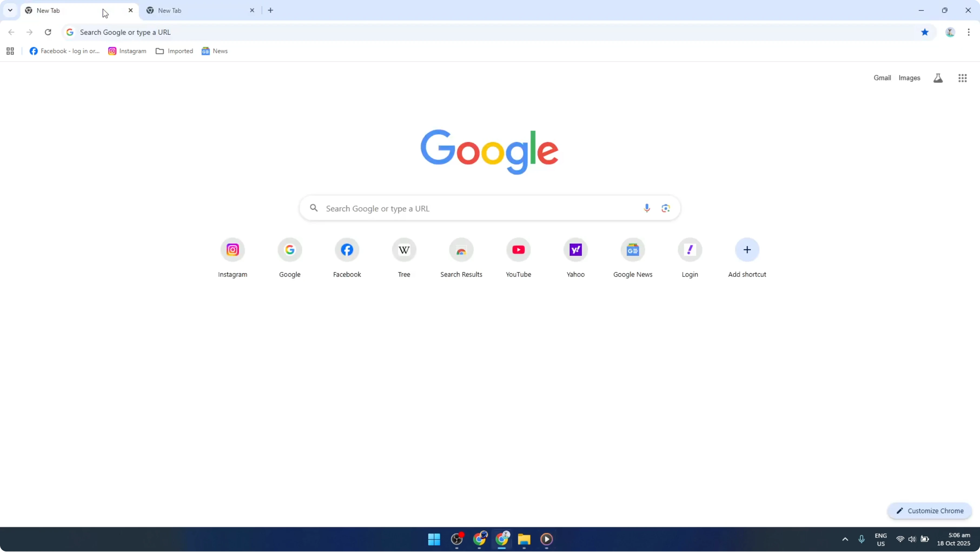980x552 pixels.
Task: Start voice search with microphone icon
Action: (x=647, y=208)
